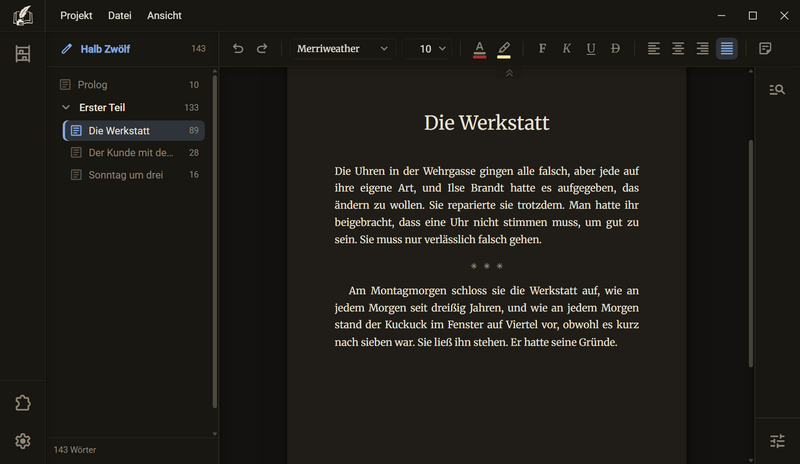Toggle italic (K) formatting
This screenshot has height=464, width=800.
click(x=566, y=48)
